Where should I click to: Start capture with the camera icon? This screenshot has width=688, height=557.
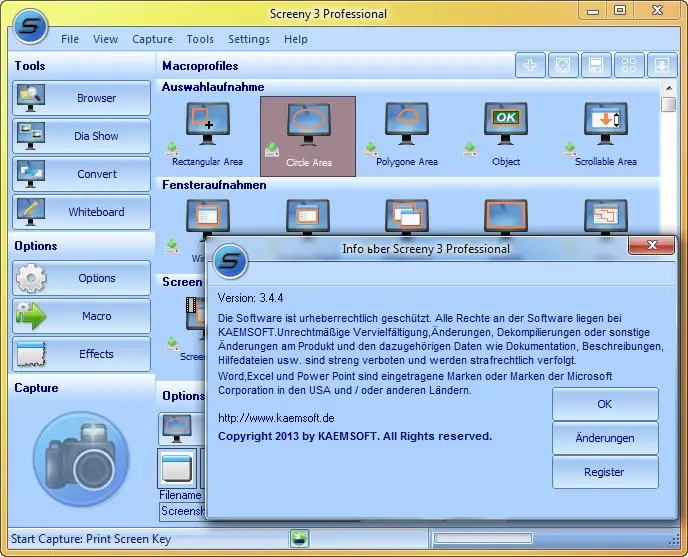[x=81, y=459]
